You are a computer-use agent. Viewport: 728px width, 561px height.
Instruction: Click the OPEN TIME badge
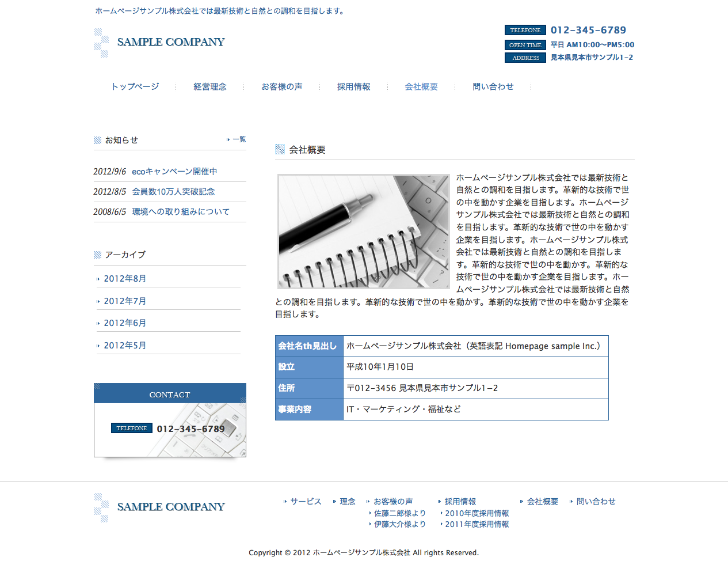[525, 45]
